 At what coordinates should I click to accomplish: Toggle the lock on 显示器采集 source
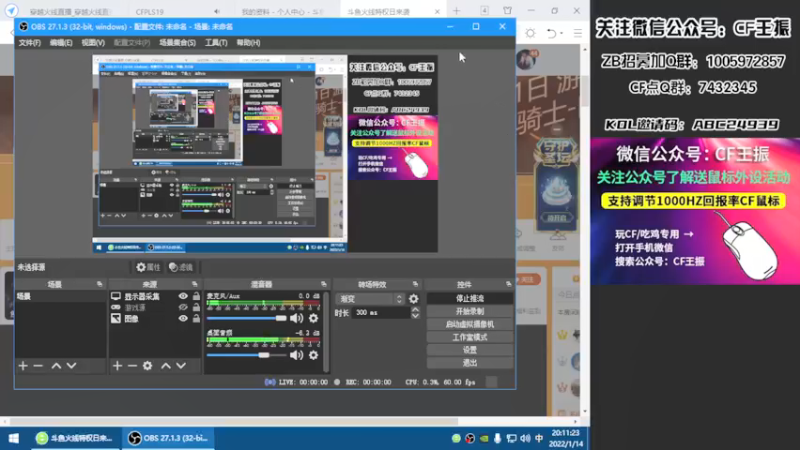pos(196,296)
